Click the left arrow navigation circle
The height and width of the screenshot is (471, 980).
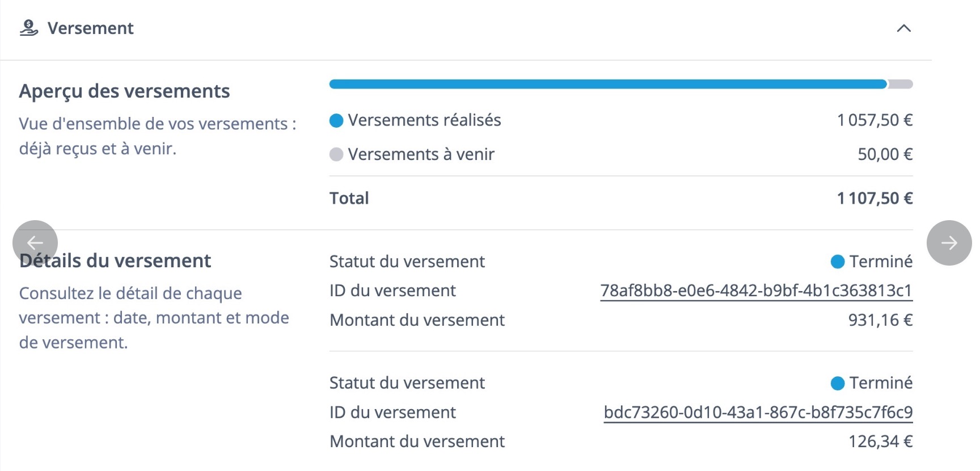coord(35,242)
